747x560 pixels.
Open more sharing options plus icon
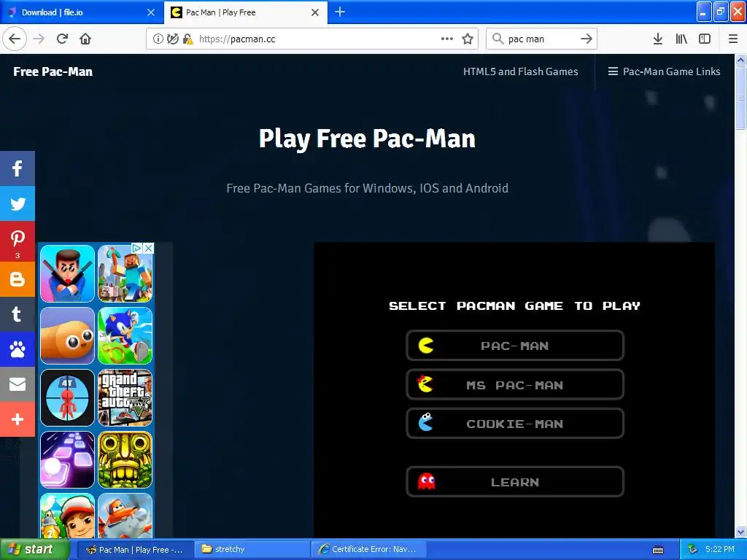18,419
